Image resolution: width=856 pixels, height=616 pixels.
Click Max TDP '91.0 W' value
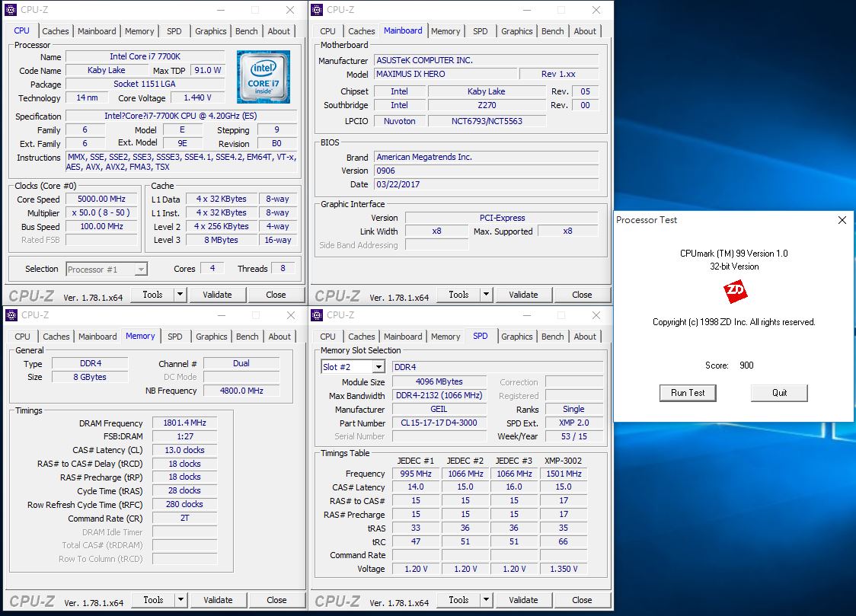click(x=207, y=70)
